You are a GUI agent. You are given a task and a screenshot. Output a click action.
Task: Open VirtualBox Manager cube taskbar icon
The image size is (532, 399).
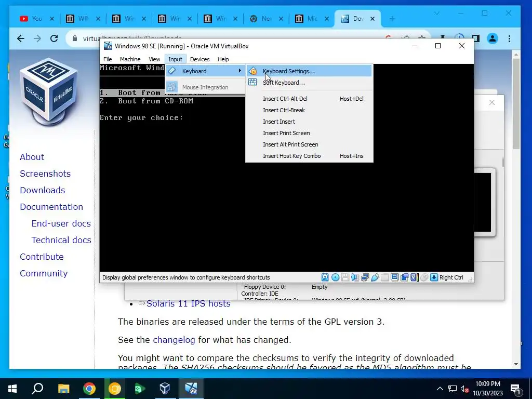coord(165,389)
